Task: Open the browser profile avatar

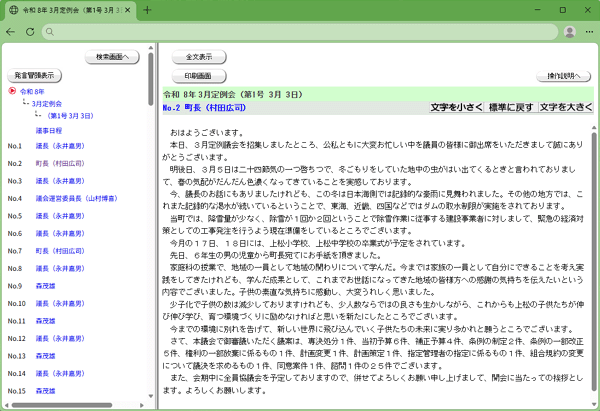Action: [570, 32]
